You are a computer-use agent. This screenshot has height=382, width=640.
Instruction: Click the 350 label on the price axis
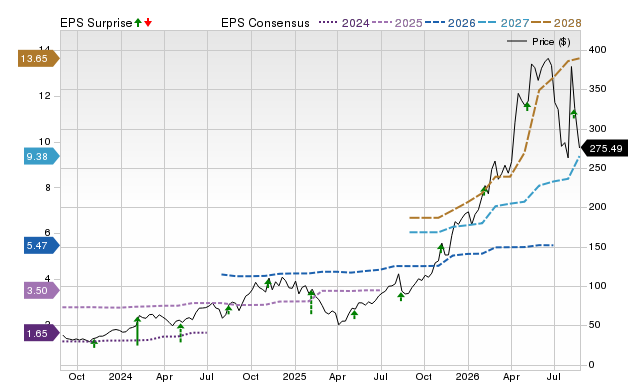coord(598,89)
